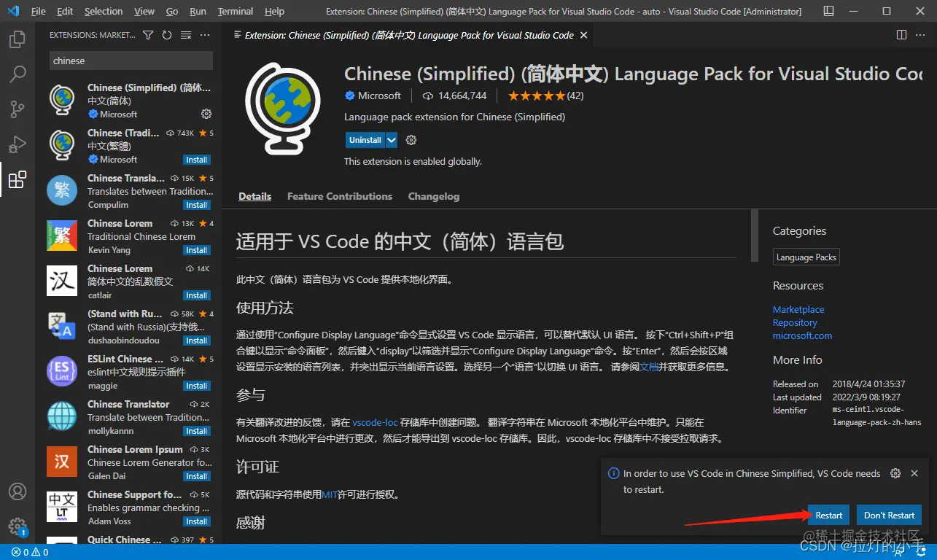Select the Extensions icon in the Activity Bar

[18, 179]
